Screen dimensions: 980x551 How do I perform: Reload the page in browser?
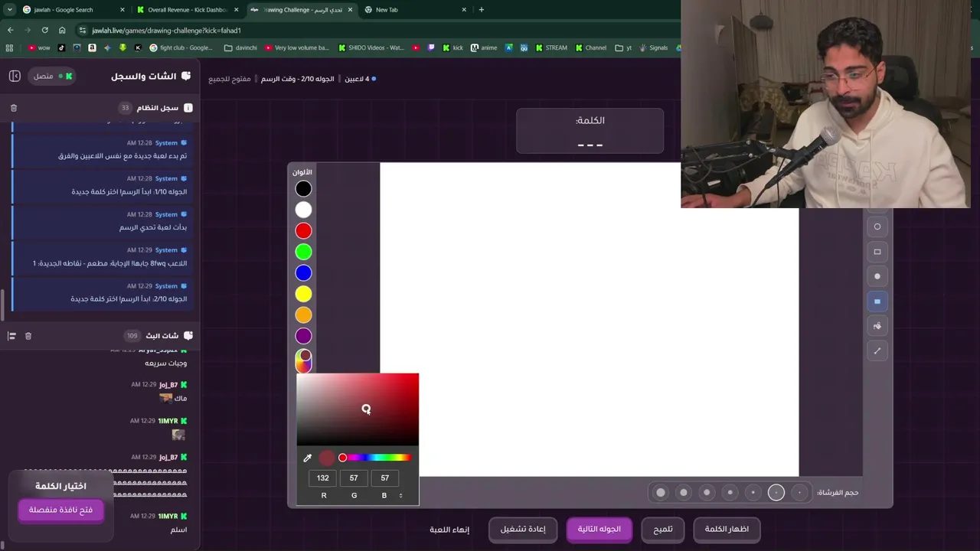(x=44, y=30)
